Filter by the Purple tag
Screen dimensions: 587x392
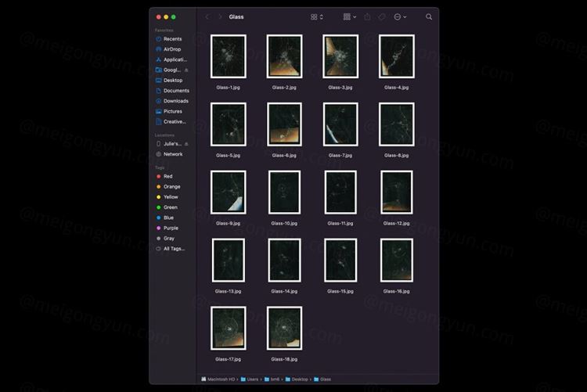pyautogui.click(x=170, y=228)
